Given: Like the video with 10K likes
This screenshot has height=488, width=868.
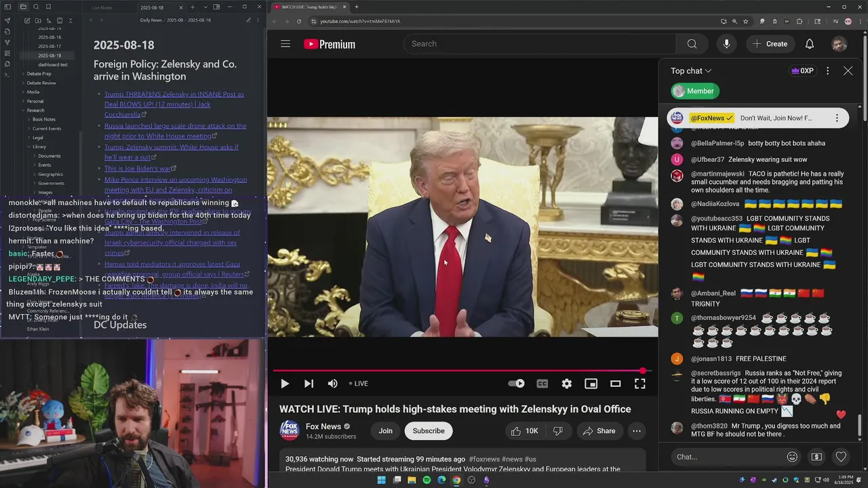Looking at the screenshot, I should 524,431.
